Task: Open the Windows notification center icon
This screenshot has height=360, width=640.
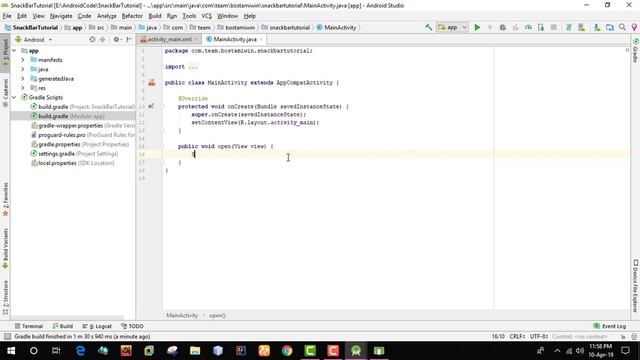Action: coord(625,351)
